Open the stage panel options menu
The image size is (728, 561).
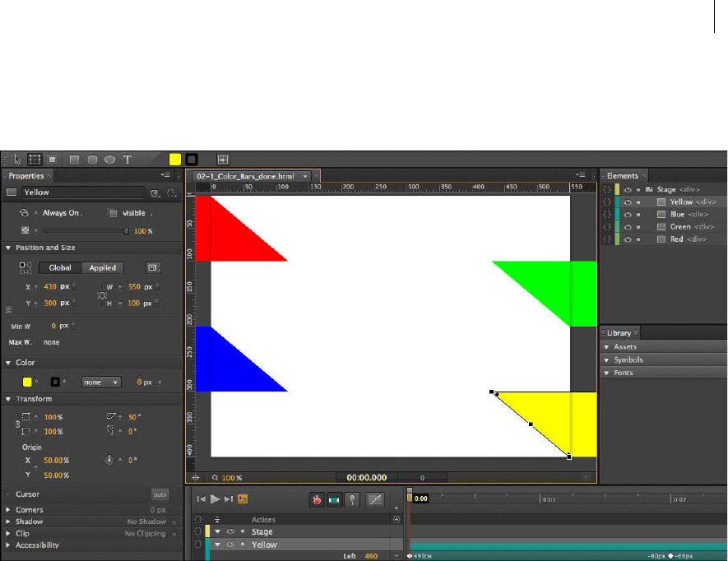[x=581, y=175]
